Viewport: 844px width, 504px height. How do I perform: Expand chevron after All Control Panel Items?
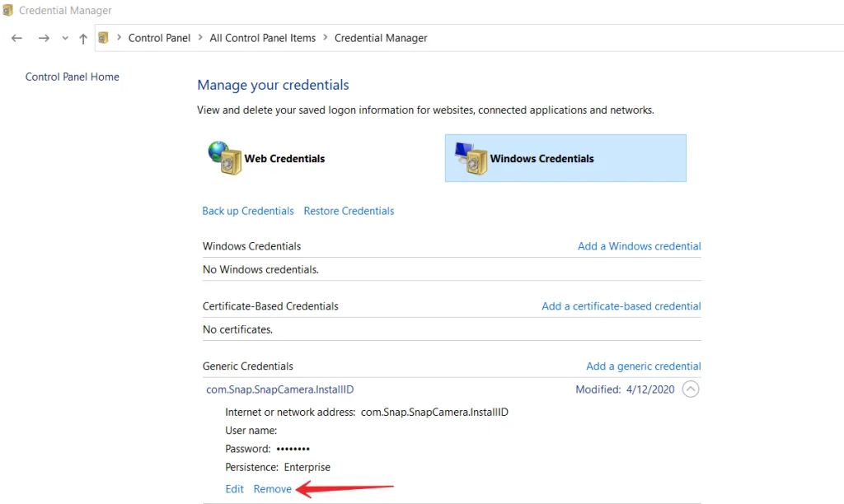[325, 37]
